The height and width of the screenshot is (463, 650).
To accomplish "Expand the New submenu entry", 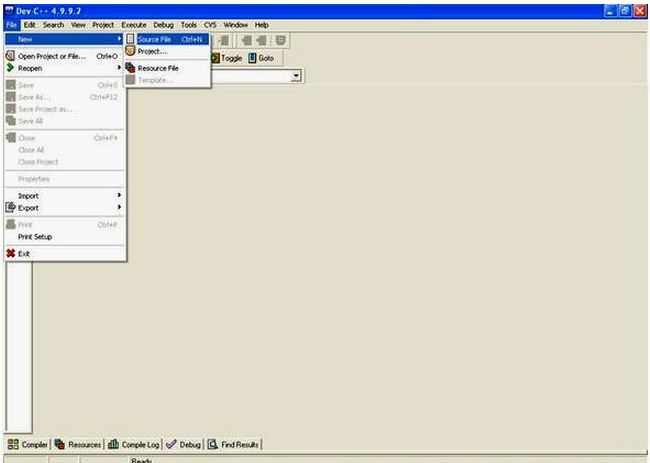I will (x=64, y=39).
